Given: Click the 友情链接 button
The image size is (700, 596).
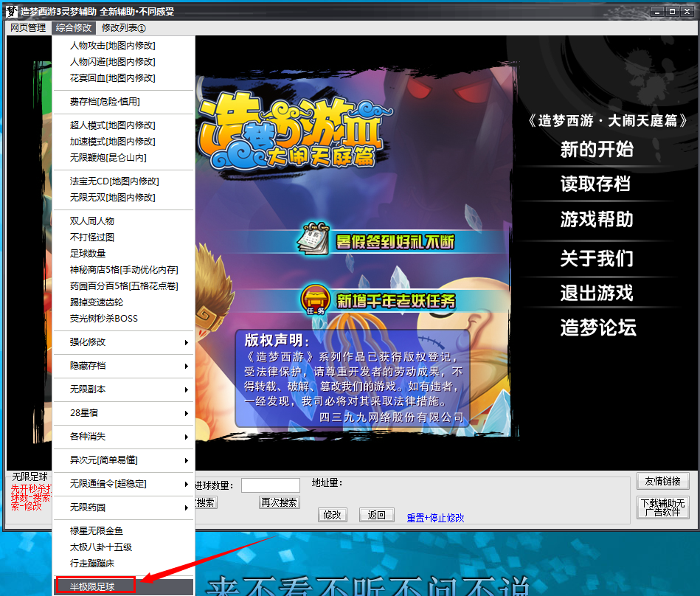Looking at the screenshot, I should point(662,481).
